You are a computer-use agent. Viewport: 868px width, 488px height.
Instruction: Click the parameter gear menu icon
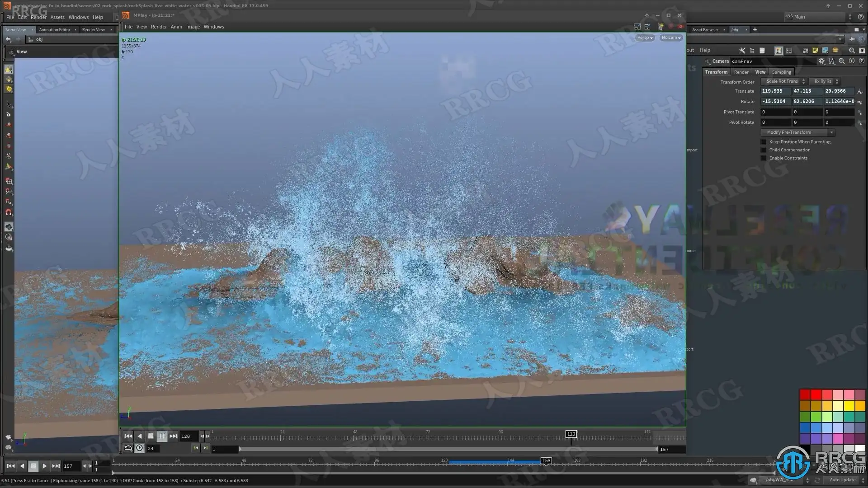pos(821,61)
